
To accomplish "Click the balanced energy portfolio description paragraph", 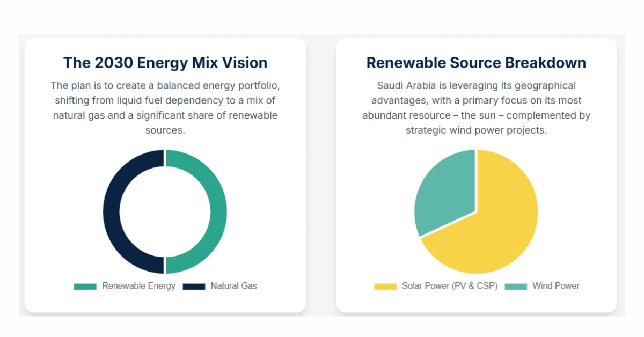I will (x=165, y=107).
